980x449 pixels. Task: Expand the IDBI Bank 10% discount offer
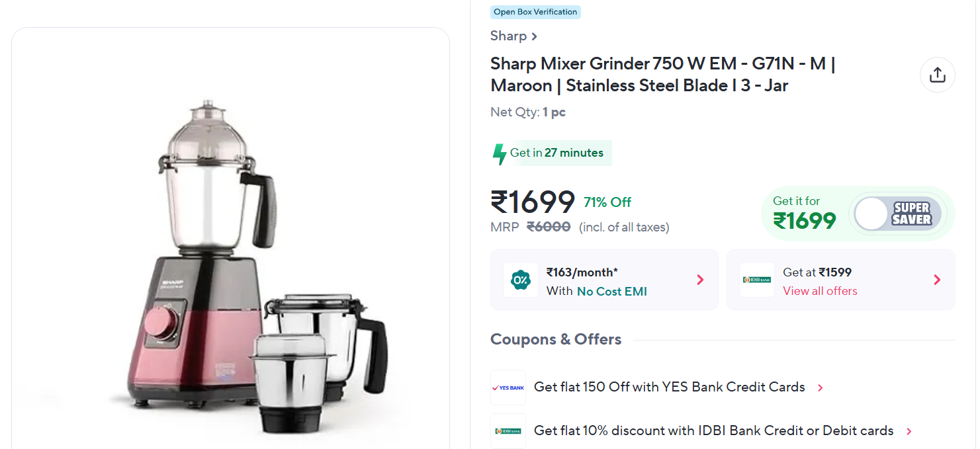coord(909,432)
